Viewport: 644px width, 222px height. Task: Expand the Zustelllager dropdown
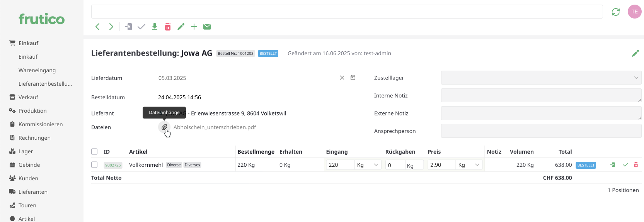pyautogui.click(x=541, y=78)
